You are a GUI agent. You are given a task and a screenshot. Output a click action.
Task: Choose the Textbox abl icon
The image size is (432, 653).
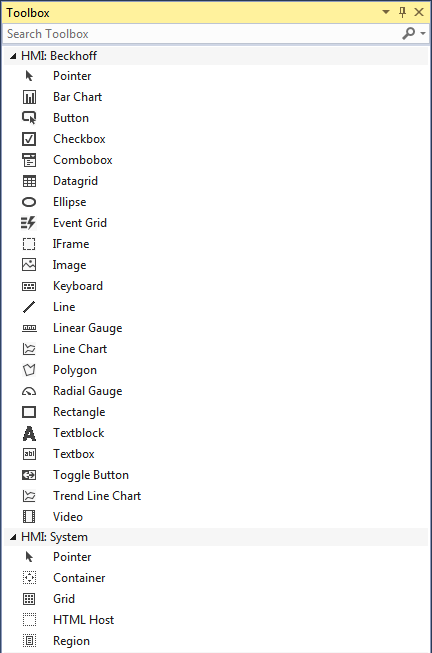[29, 454]
